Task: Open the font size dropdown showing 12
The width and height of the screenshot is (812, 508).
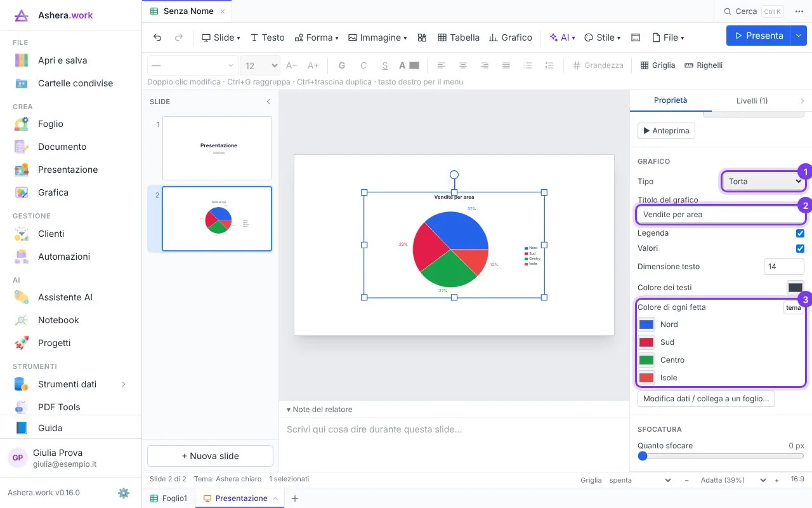Action: tap(260, 65)
